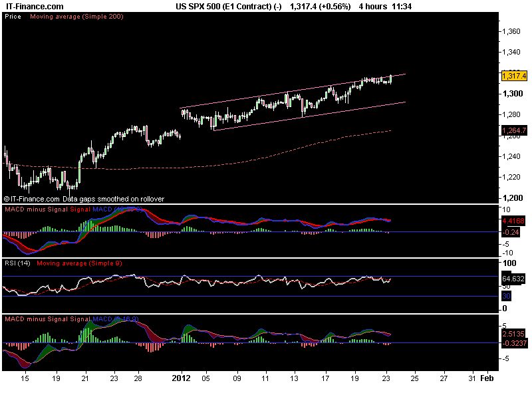Click the 1,317.4 (+0.56%) quote in header

(320, 7)
